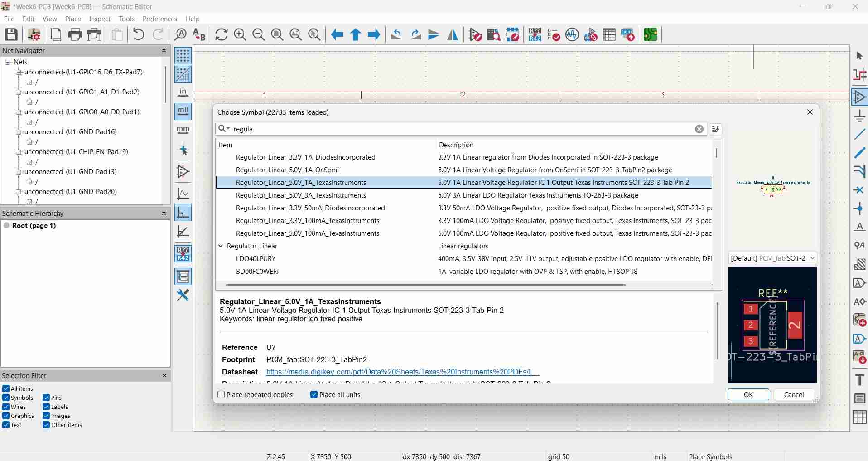
Task: Open the Preferences menu
Action: point(160,19)
